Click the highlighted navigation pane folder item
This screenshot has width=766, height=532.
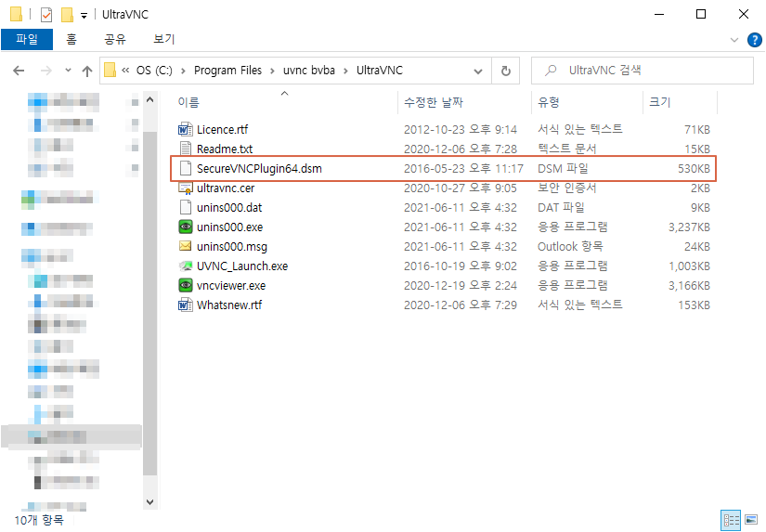click(71, 436)
